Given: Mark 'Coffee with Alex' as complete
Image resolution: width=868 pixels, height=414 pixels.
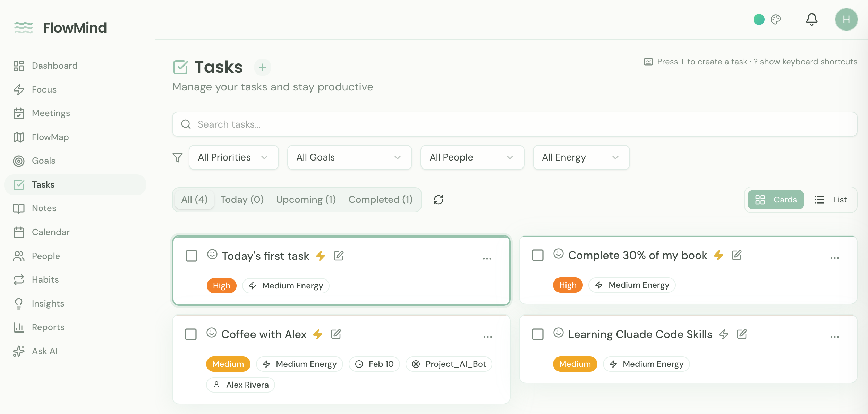Looking at the screenshot, I should click(x=191, y=334).
